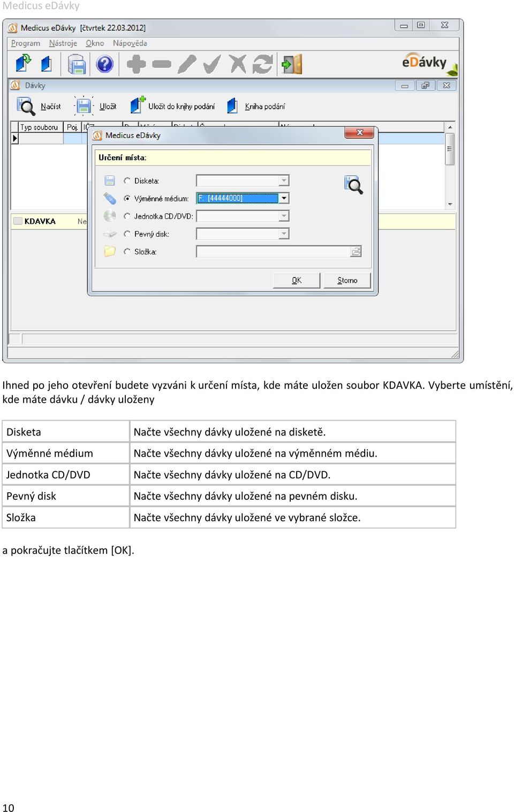Click the Uložit do knihy podání icon
The width and height of the screenshot is (514, 812).
(x=138, y=105)
